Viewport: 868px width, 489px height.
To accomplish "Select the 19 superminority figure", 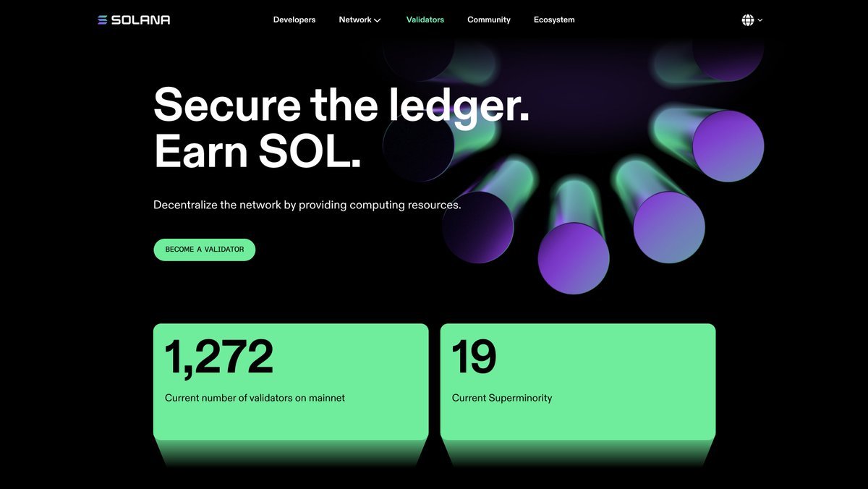I will (474, 357).
